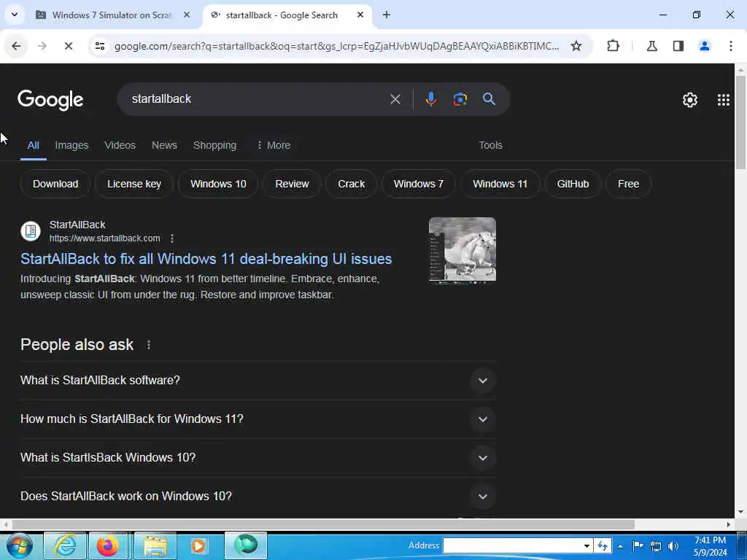747x560 pixels.
Task: Open People also ask options menu
Action: point(149,344)
